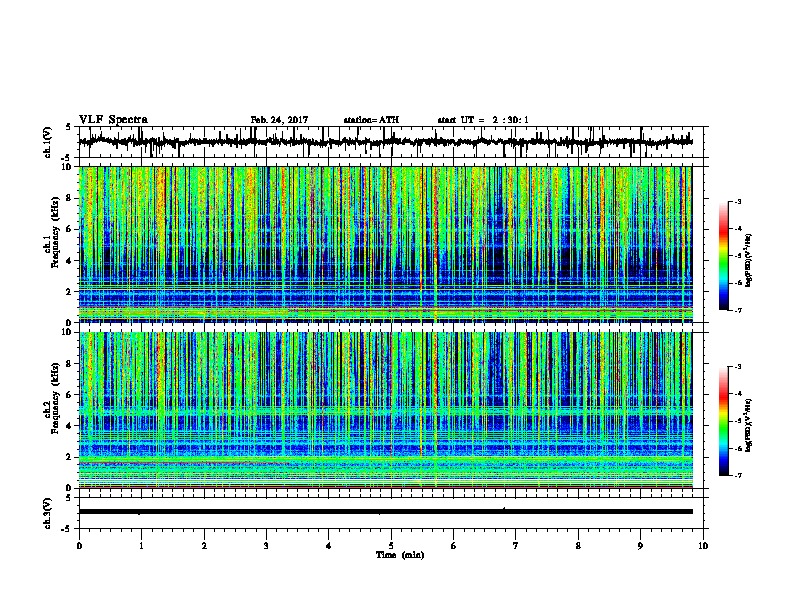The width and height of the screenshot is (792, 612).
Task: Click the time axis tick label "4"
Action: [329, 546]
